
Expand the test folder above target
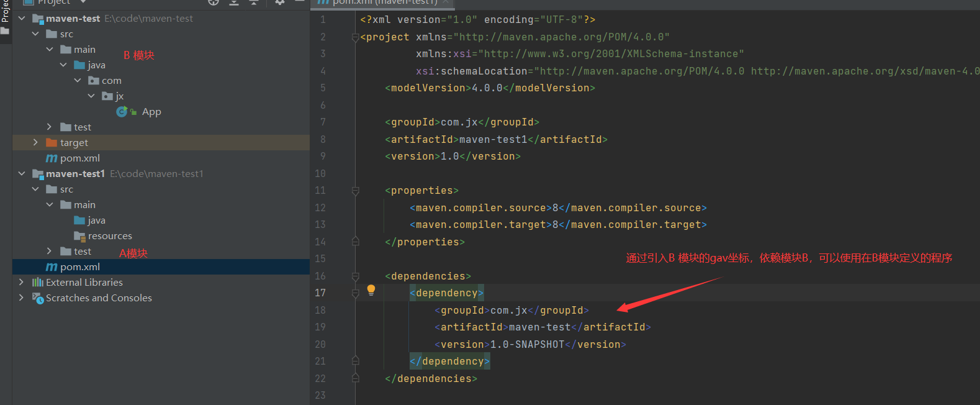point(50,127)
